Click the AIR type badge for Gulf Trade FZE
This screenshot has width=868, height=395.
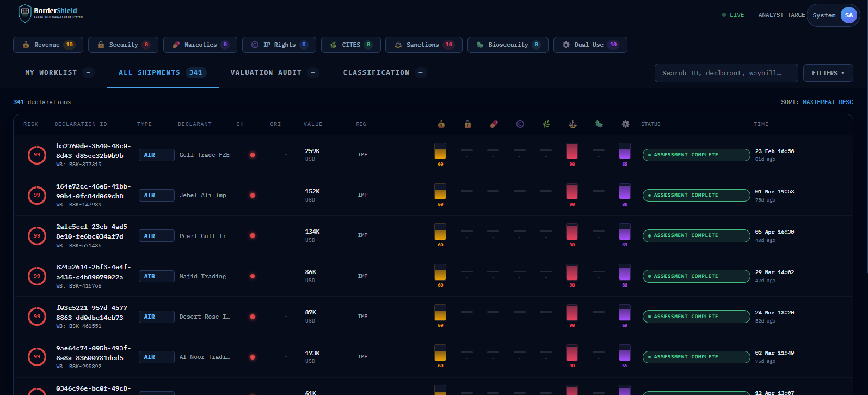pos(157,155)
